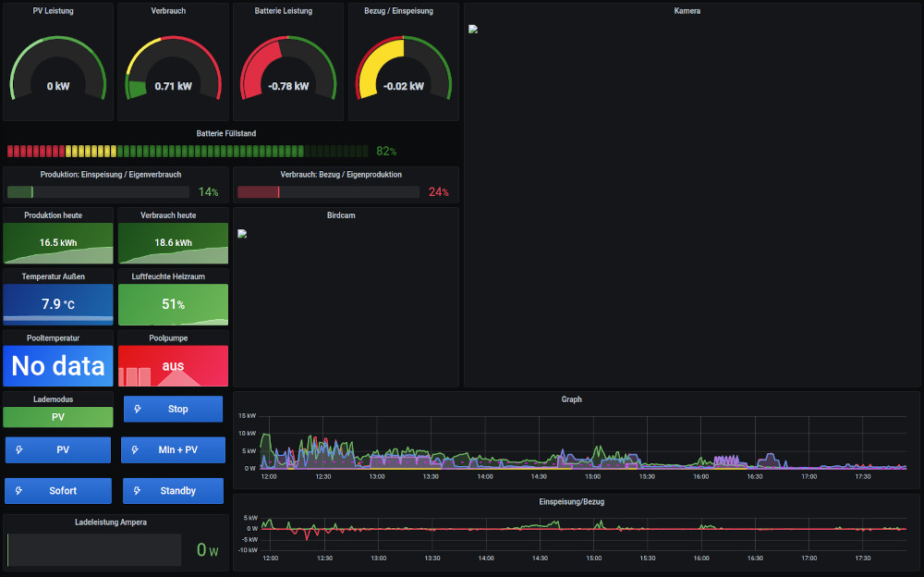Viewport: 924px width, 577px height.
Task: Click the red Poolpumpe 'aus' status tile
Action: [x=173, y=366]
